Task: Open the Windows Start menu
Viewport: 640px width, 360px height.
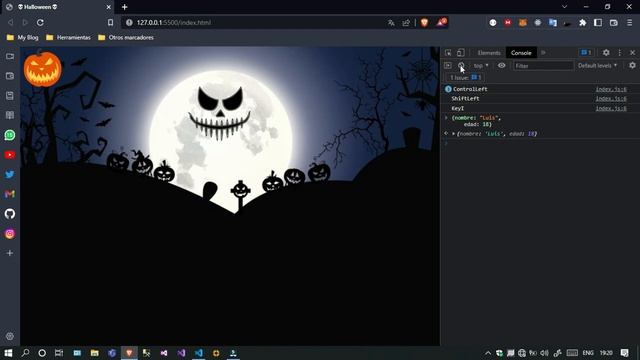Action: [8, 353]
